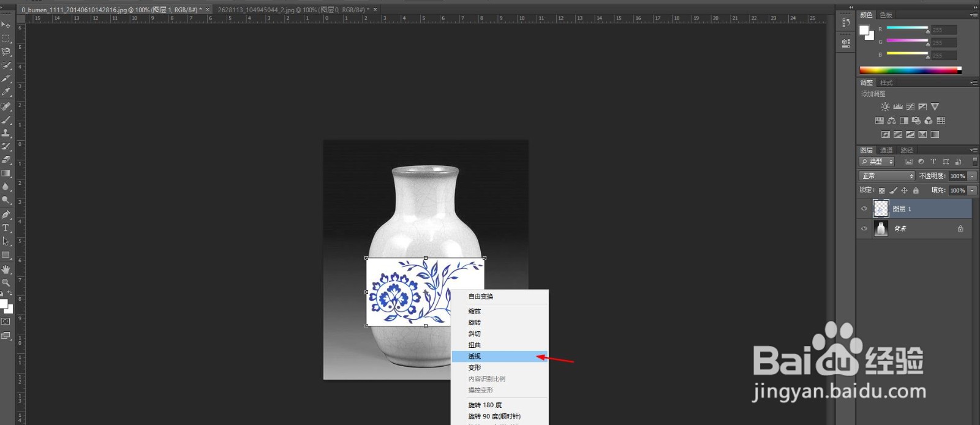Open 填充 fill slider arrow

pos(972,190)
